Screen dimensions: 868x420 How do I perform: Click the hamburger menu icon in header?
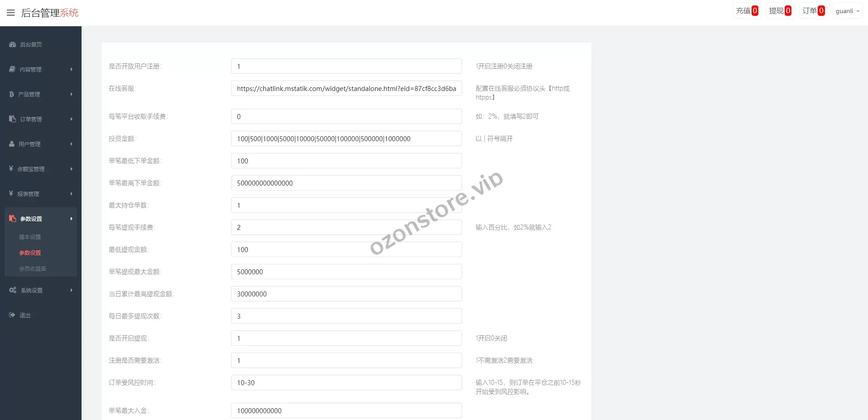[x=11, y=13]
